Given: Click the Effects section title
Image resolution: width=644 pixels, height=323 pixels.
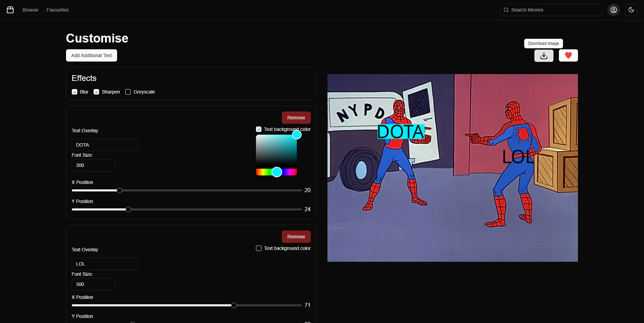Looking at the screenshot, I should pyautogui.click(x=84, y=78).
